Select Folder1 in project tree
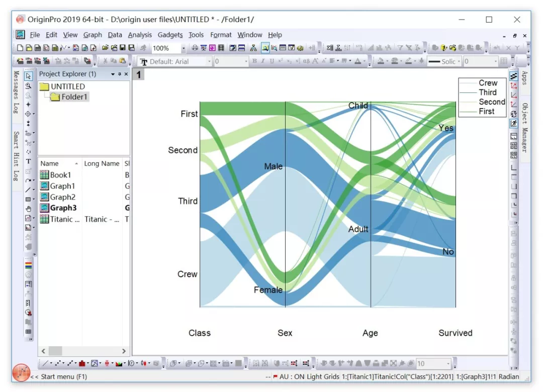This screenshot has width=543, height=392. tap(69, 97)
